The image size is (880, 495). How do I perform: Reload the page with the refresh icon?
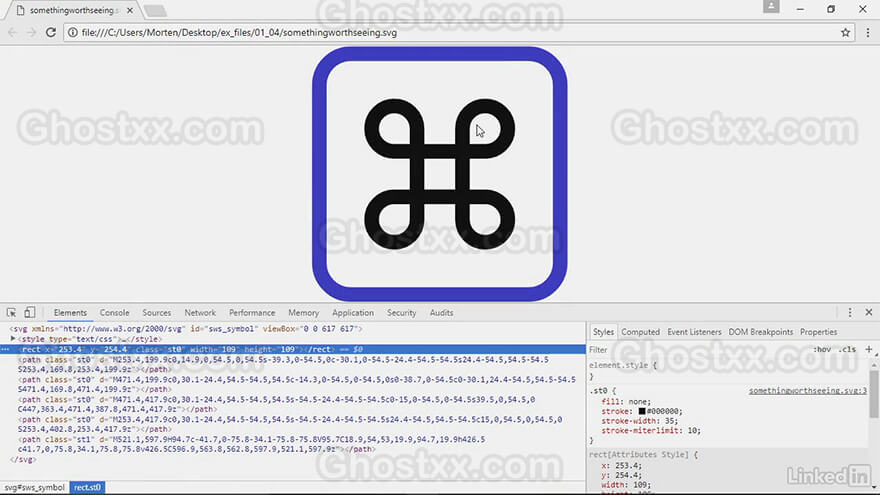point(51,33)
